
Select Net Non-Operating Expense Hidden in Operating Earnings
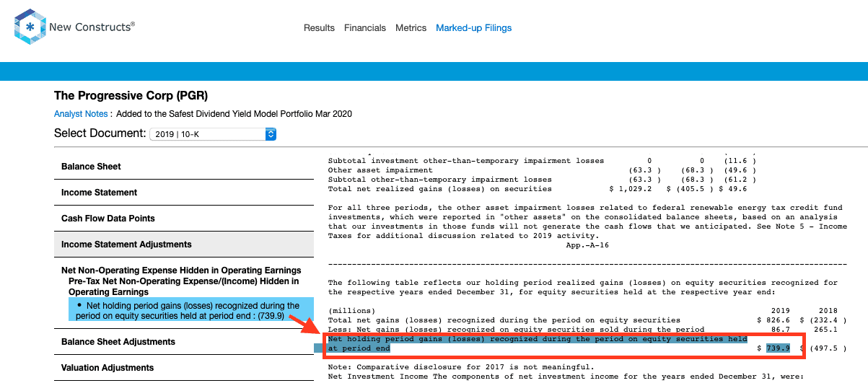[x=181, y=270]
